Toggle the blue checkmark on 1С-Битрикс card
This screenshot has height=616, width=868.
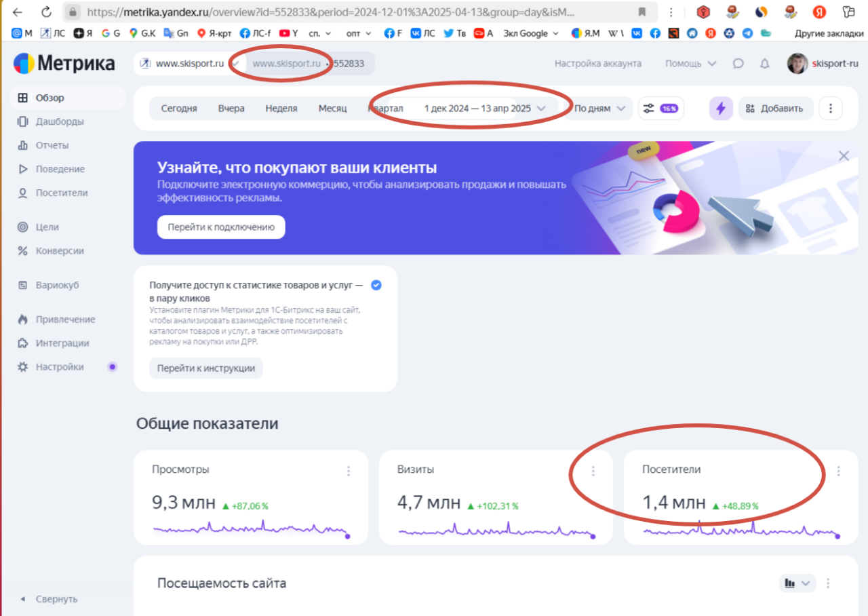point(376,285)
